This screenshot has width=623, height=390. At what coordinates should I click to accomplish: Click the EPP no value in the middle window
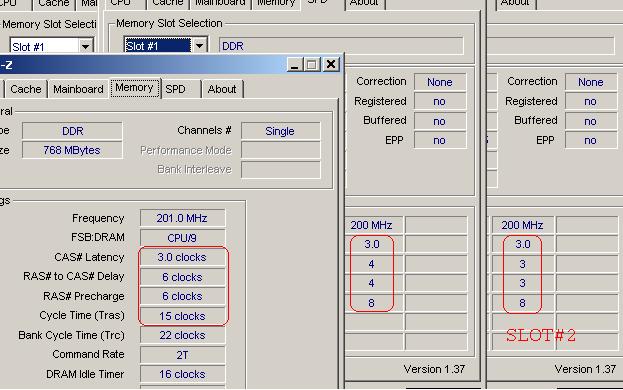439,140
